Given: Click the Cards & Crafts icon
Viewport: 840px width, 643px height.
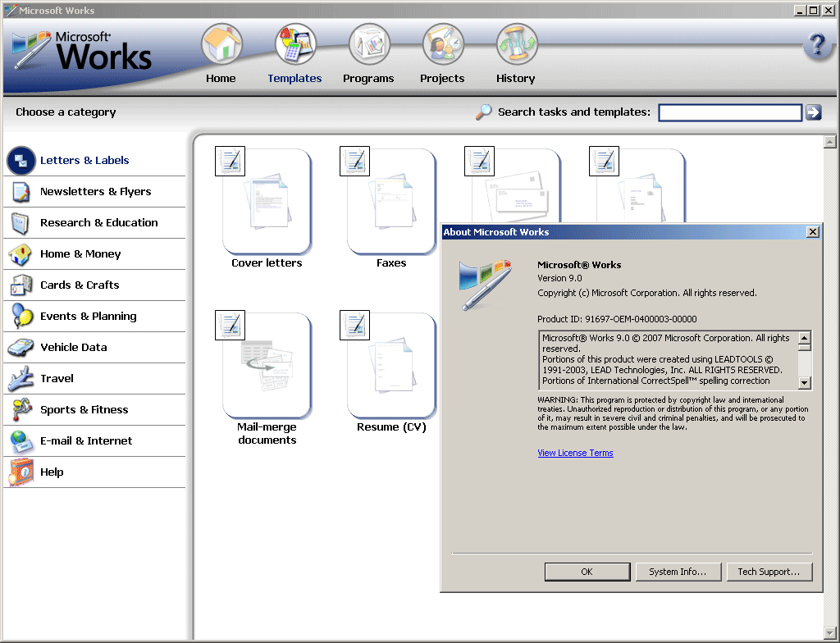Looking at the screenshot, I should (x=21, y=285).
